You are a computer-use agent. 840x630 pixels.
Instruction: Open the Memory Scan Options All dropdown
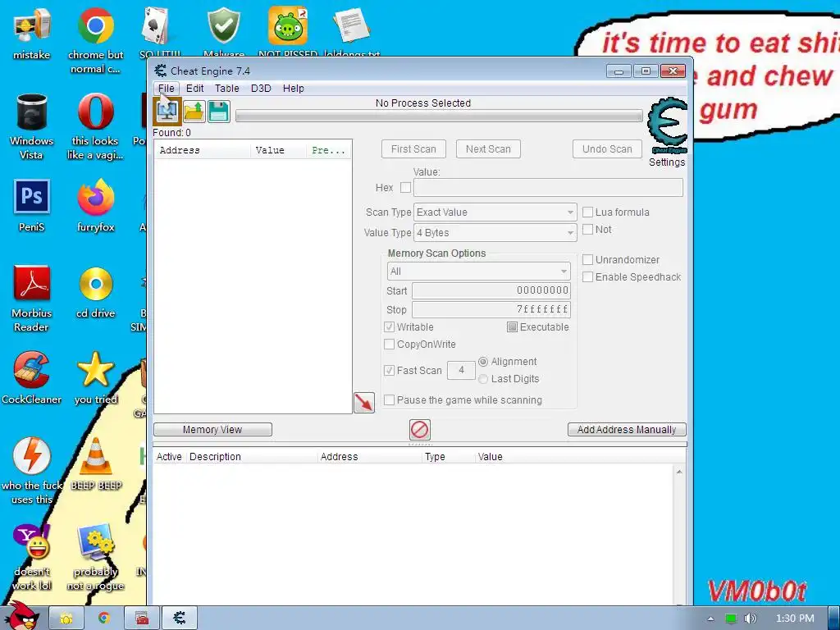click(478, 271)
